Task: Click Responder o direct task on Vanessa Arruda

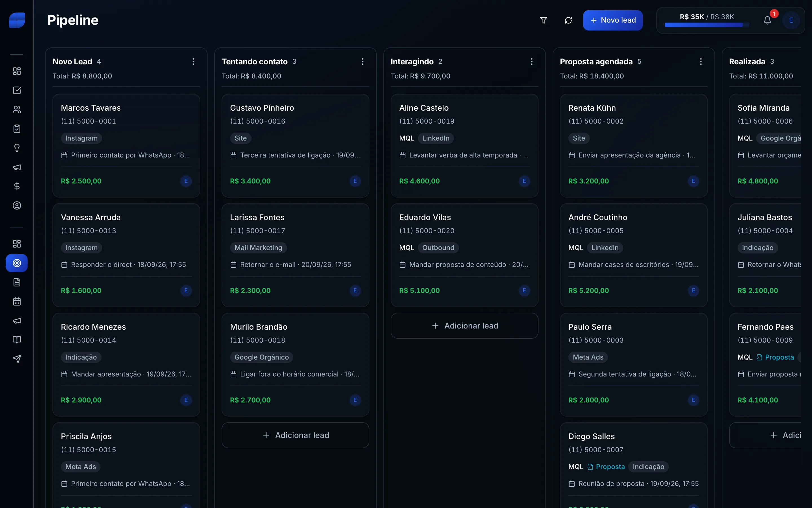Action: (x=123, y=265)
